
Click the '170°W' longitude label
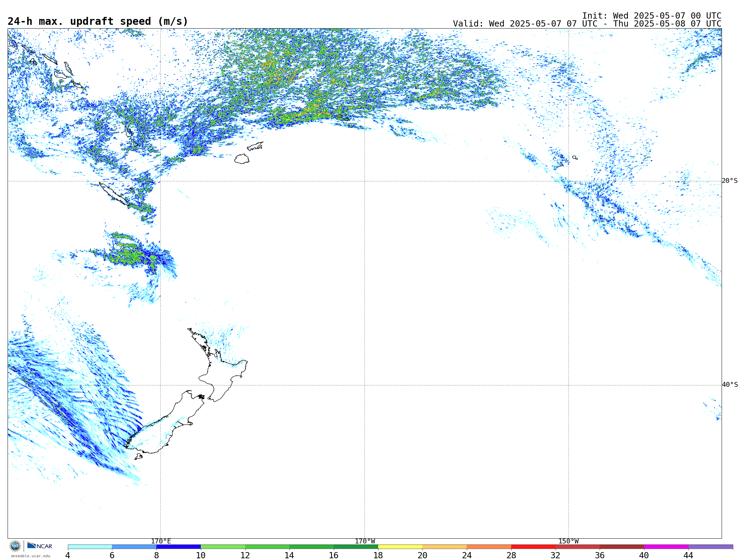coord(365,541)
